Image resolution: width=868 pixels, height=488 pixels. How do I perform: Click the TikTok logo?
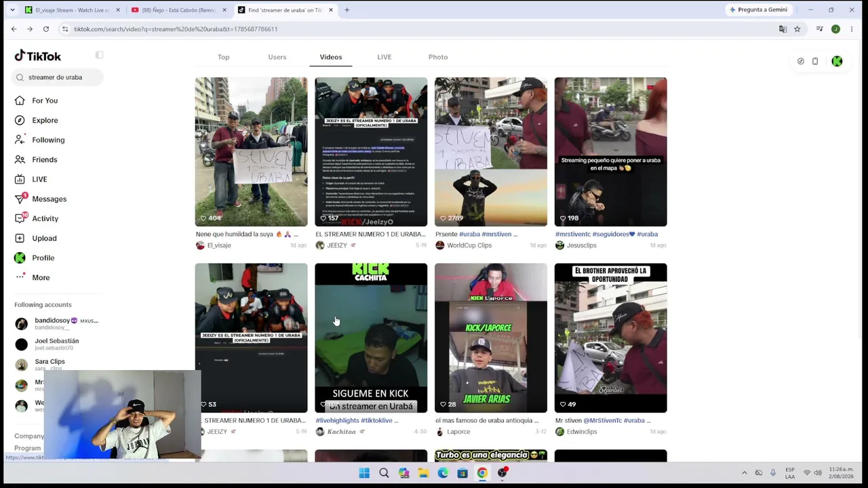click(38, 56)
